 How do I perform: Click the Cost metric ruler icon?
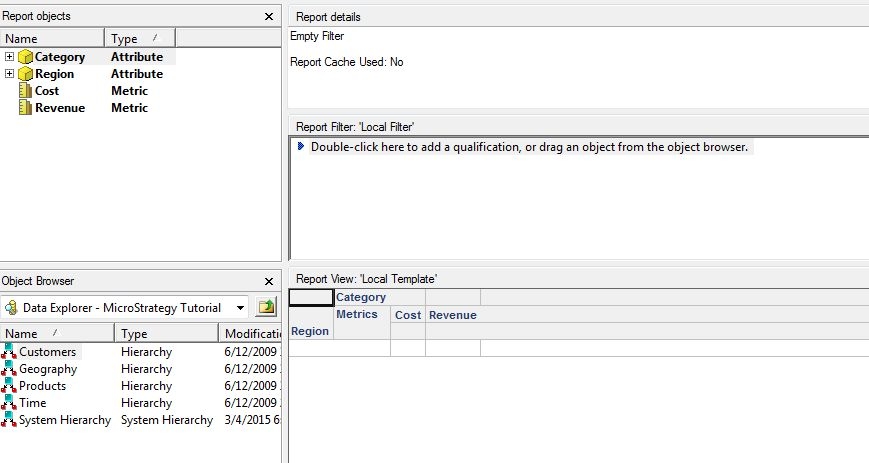point(25,91)
